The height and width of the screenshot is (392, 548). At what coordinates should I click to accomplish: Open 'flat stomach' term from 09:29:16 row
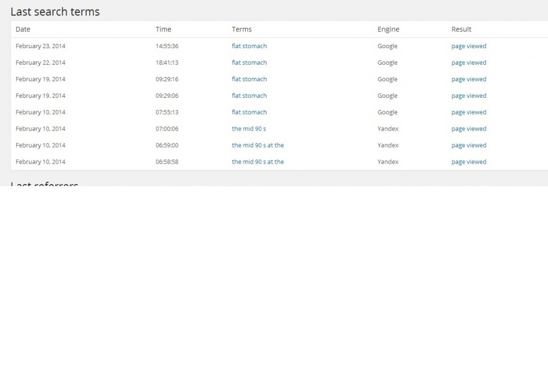point(249,79)
